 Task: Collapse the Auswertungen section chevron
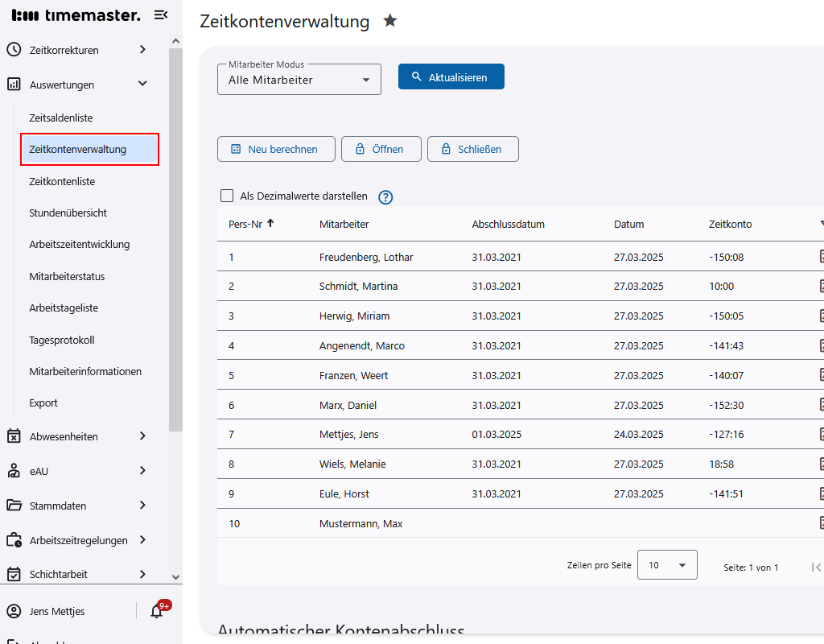142,83
